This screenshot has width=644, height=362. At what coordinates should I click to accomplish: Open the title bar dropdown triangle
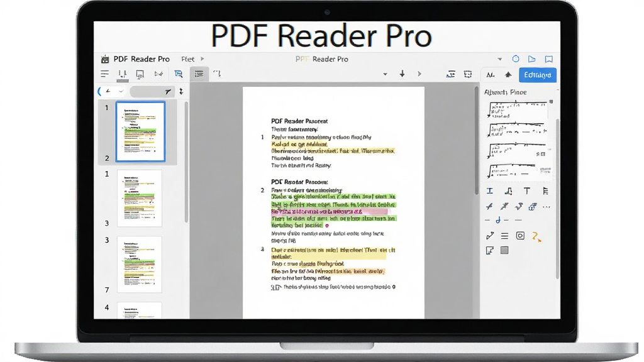click(x=500, y=59)
